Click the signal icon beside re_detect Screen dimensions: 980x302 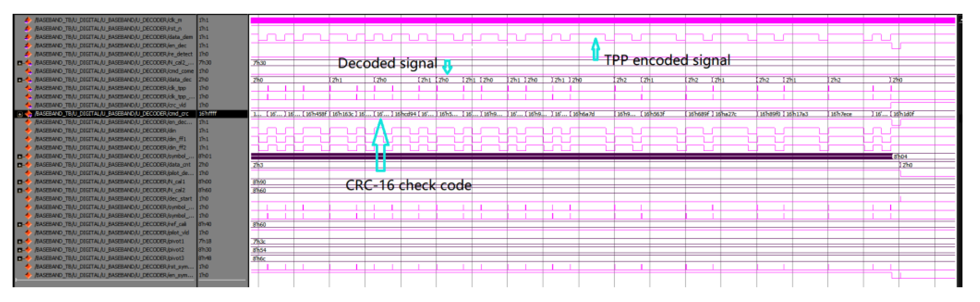28,54
